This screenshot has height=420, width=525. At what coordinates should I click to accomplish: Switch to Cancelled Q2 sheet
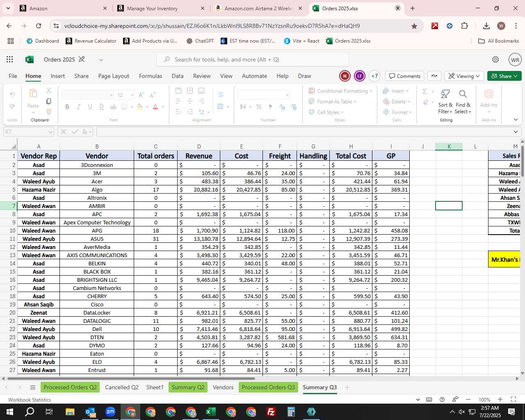pos(122,387)
